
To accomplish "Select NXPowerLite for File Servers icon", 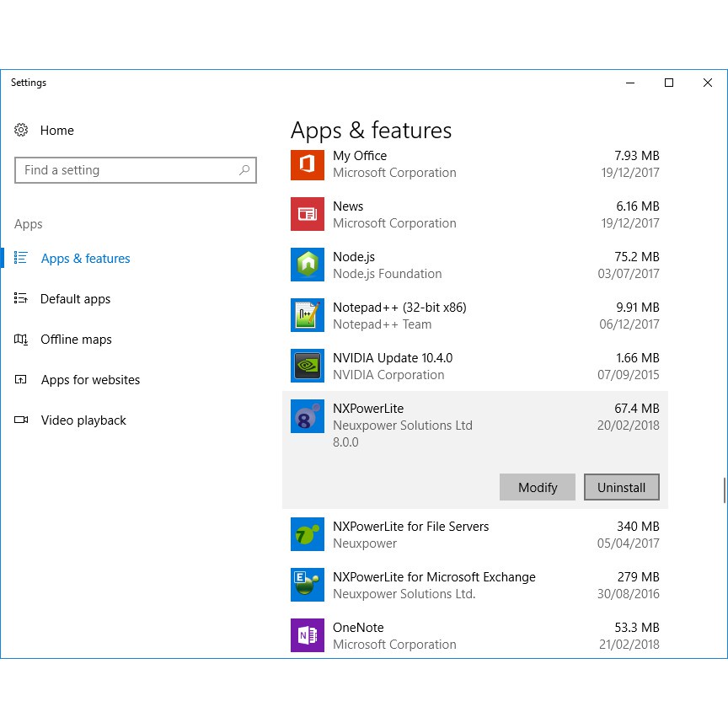I will 307,534.
